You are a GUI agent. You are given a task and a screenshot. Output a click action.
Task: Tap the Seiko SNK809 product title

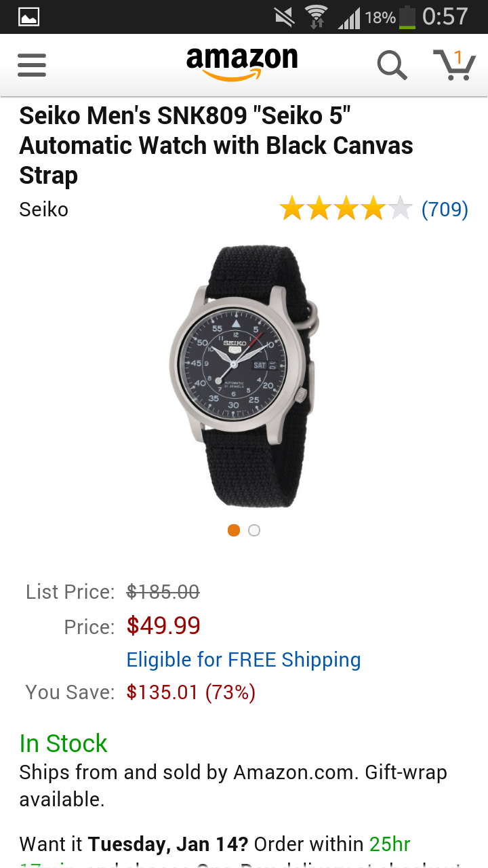217,146
